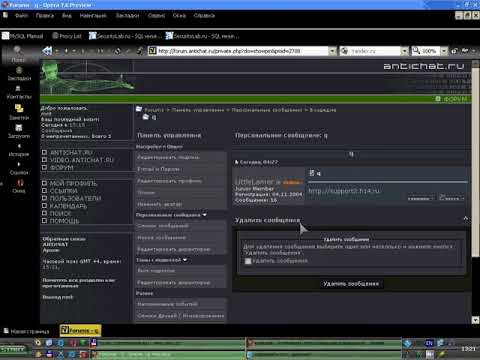The image size is (480, 360).
Task: Click the taskbar clock
Action: [468, 349]
